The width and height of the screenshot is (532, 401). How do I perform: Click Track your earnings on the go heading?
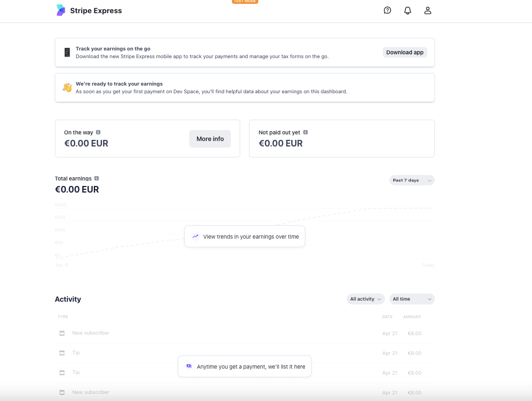click(x=113, y=48)
